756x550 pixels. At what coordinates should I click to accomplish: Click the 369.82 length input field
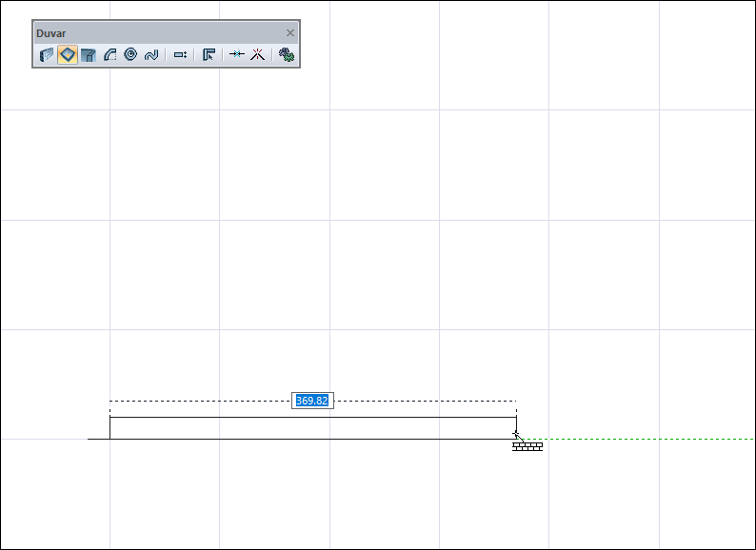(x=312, y=401)
